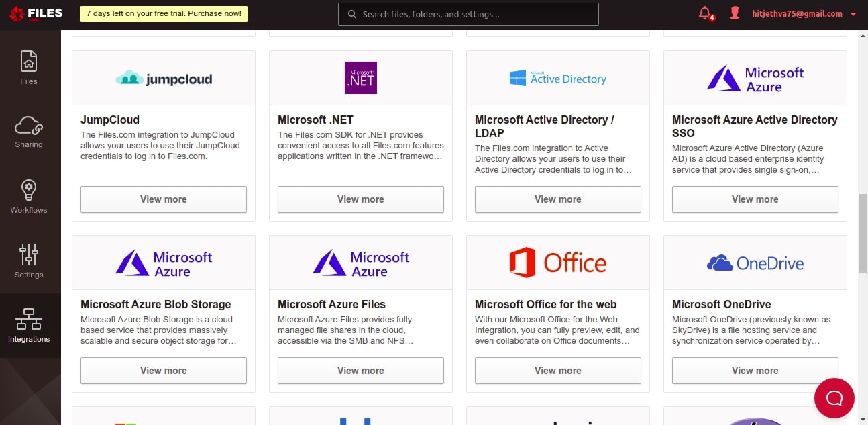Viewport: 868px width, 425px height.
Task: Open the notifications bell
Action: 704,13
